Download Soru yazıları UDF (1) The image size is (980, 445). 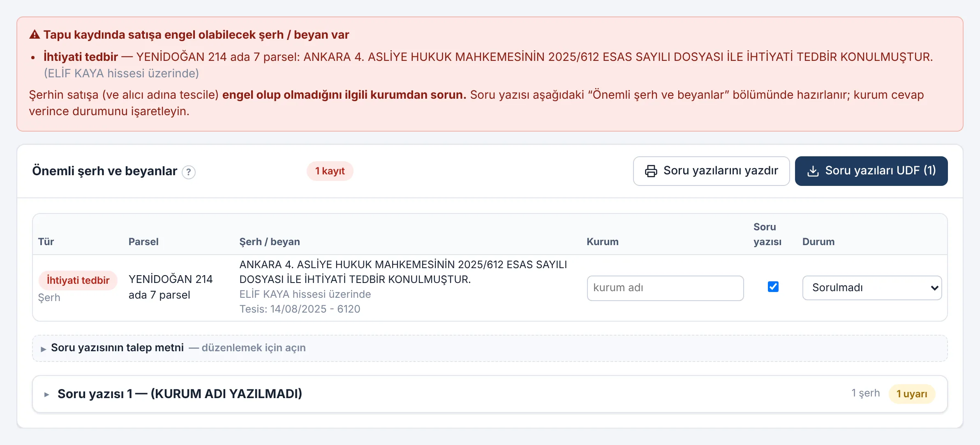point(871,171)
